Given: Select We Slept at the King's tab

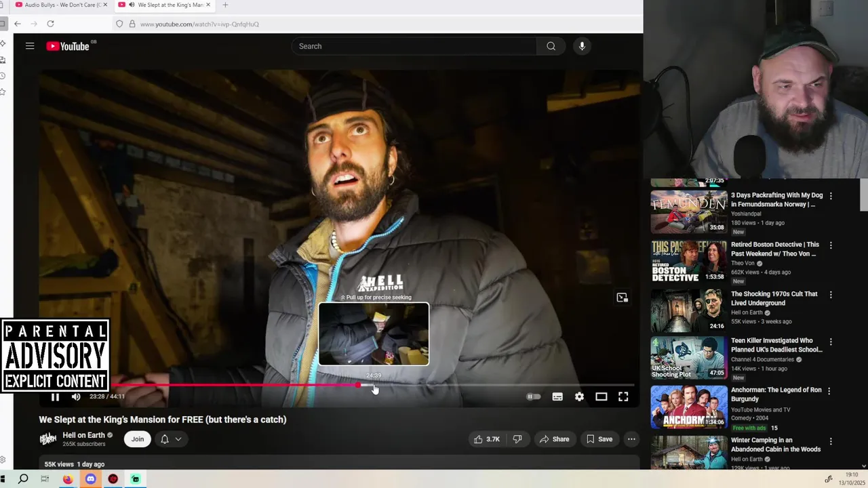Looking at the screenshot, I should (163, 5).
